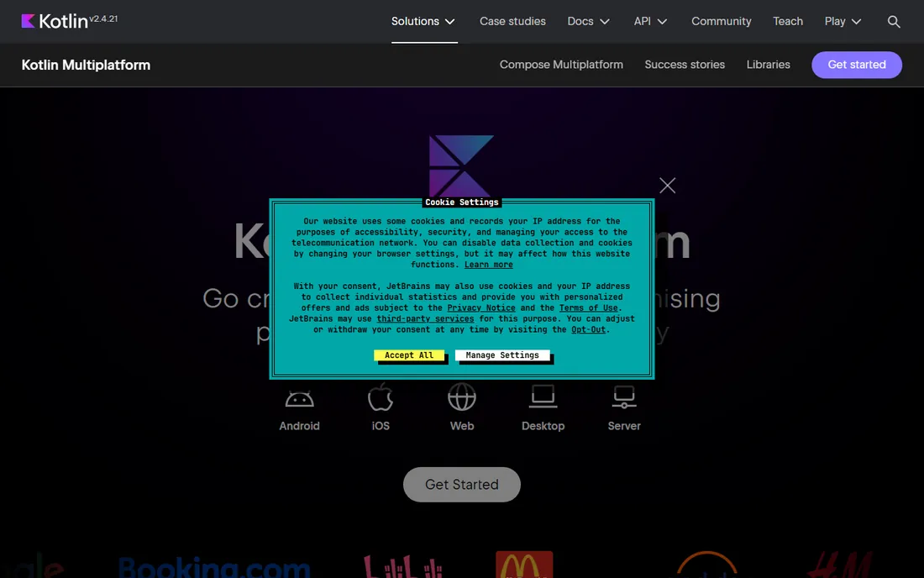This screenshot has width=924, height=578.
Task: Click the Booking.com logo
Action: pos(214,567)
